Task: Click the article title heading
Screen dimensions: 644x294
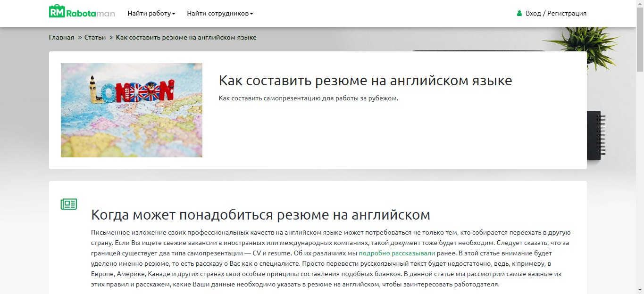Action: click(x=365, y=81)
